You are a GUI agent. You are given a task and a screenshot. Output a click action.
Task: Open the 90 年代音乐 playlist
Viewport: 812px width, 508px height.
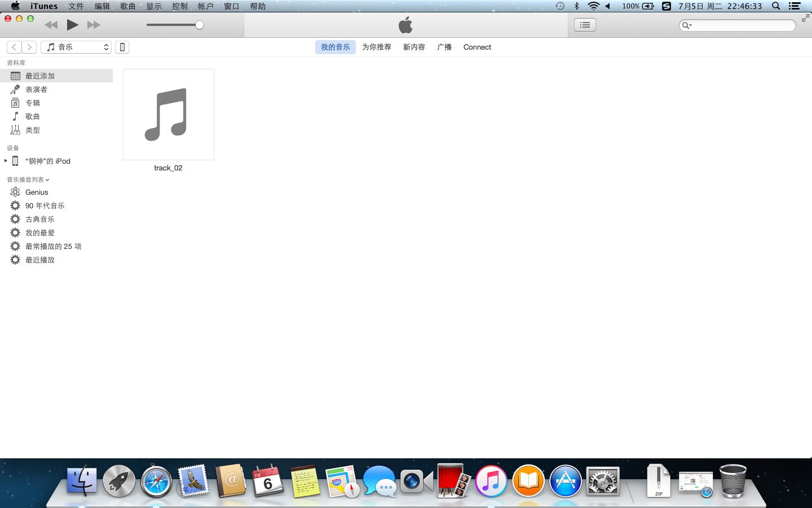56,205
